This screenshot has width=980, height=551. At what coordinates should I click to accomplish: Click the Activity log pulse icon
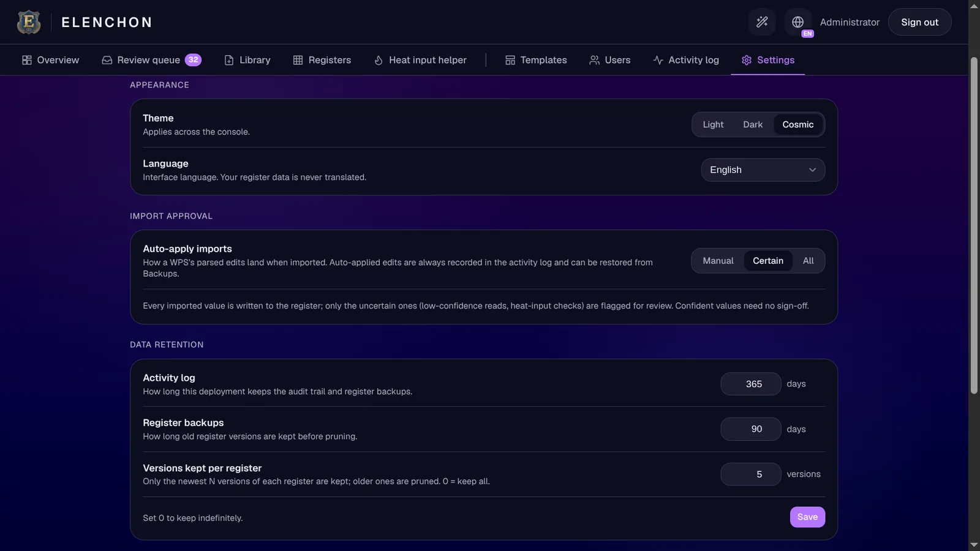(x=658, y=60)
